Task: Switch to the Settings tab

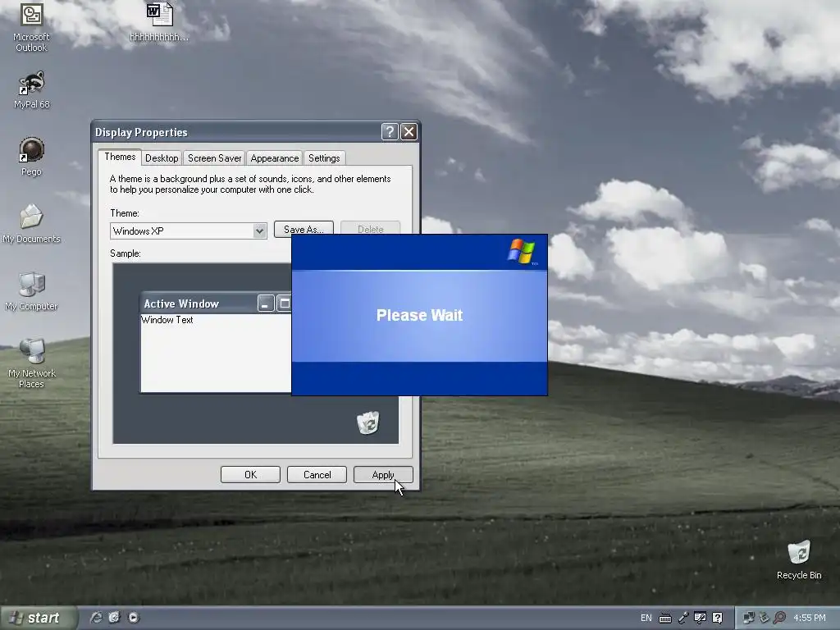Action: pos(324,158)
